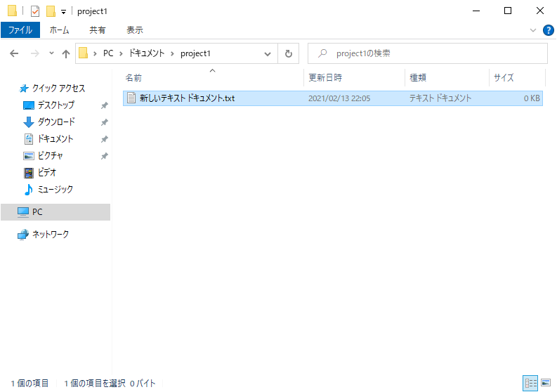The image size is (557, 392).
Task: Click the New folder quick access icon
Action: [x=51, y=11]
